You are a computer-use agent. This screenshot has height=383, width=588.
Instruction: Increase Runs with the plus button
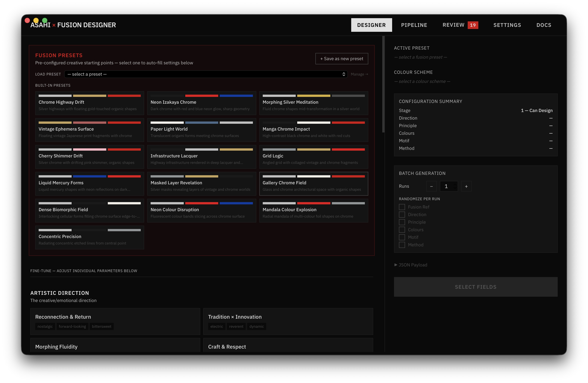pyautogui.click(x=466, y=186)
